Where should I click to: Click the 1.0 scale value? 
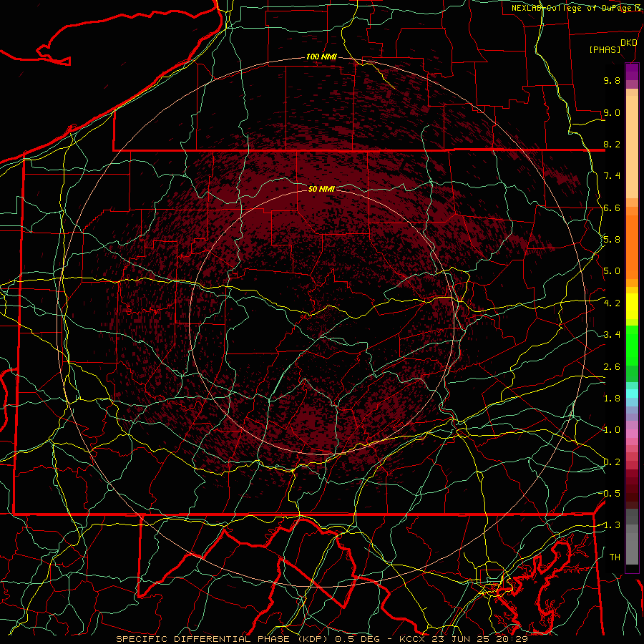pos(612,430)
